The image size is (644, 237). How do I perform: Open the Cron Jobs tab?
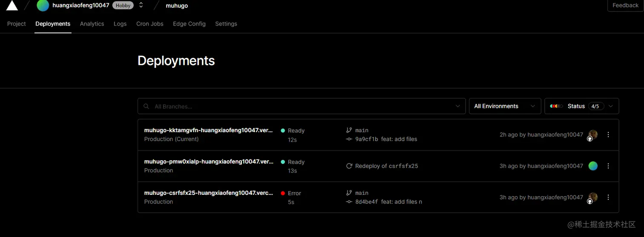tap(150, 24)
